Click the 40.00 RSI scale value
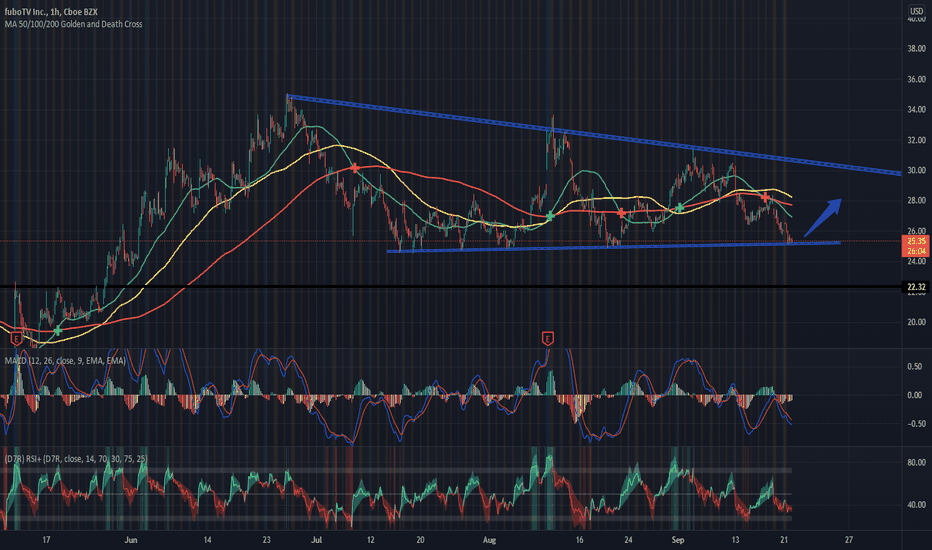 916,504
